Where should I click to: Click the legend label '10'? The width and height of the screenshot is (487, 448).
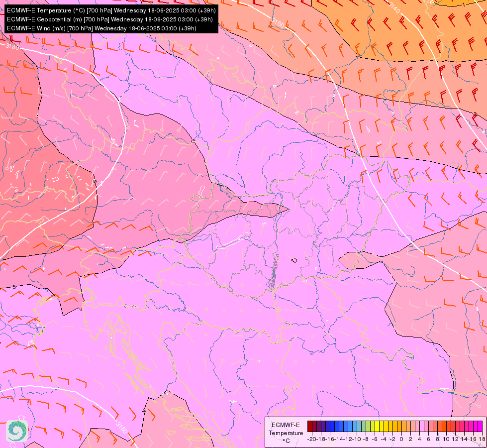(446, 440)
